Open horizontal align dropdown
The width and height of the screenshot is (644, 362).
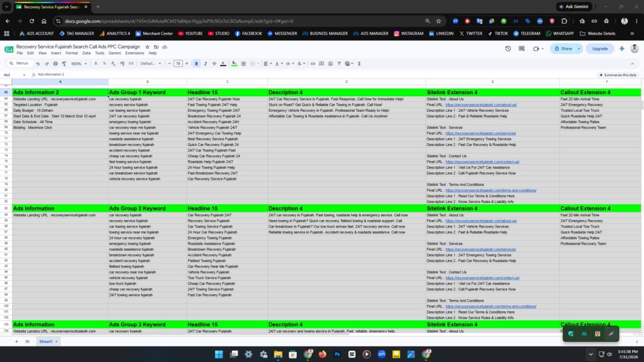pyautogui.click(x=267, y=63)
